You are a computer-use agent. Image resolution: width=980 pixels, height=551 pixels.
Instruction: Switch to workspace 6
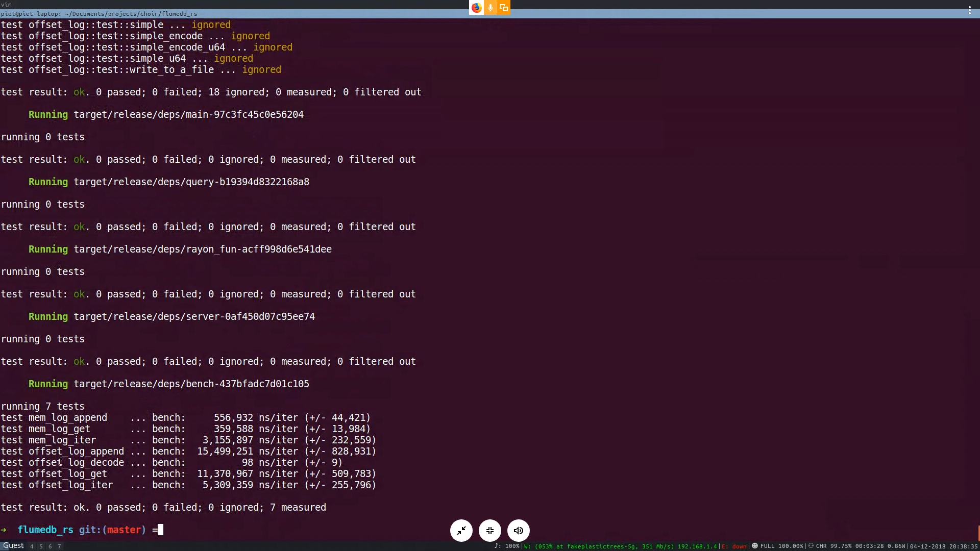(50, 546)
